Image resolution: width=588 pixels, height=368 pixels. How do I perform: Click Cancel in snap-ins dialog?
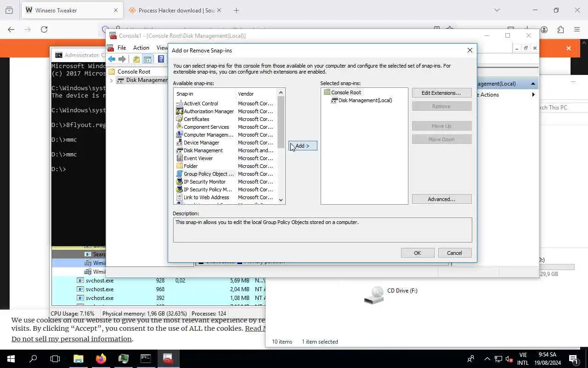coord(454,253)
